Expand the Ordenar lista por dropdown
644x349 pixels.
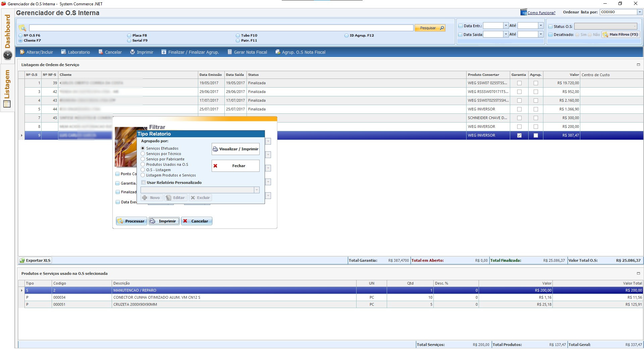point(639,12)
